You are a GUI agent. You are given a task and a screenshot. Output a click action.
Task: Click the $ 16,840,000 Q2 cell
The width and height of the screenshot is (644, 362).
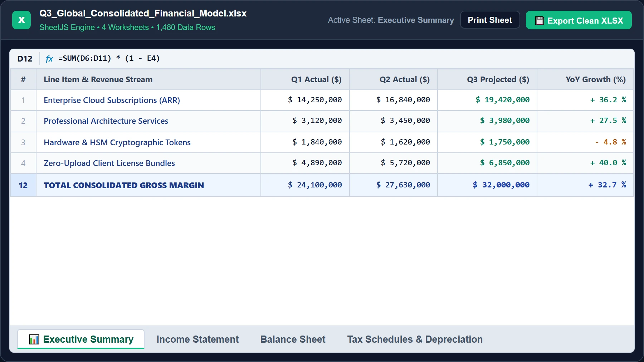[x=394, y=100]
